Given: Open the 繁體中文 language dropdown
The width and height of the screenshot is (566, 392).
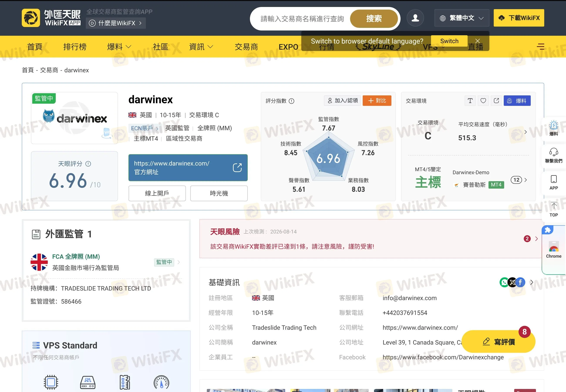Looking at the screenshot, I should [x=462, y=18].
